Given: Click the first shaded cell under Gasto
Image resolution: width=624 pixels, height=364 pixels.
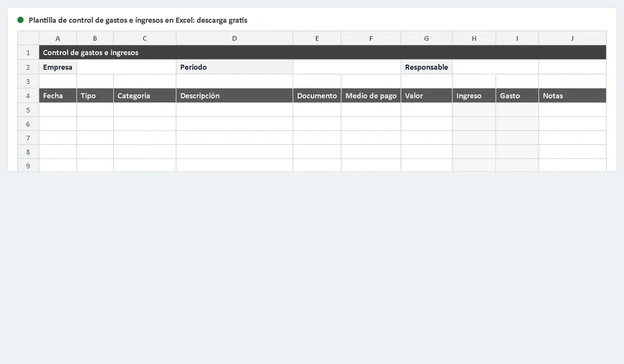Looking at the screenshot, I should coord(517,110).
